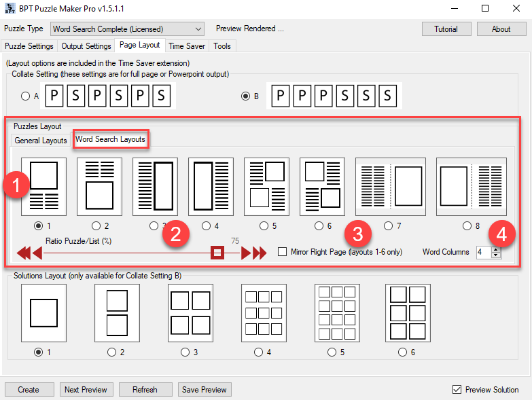Click double right arrow on ratio slider
This screenshot has height=400, width=532.
pos(260,253)
